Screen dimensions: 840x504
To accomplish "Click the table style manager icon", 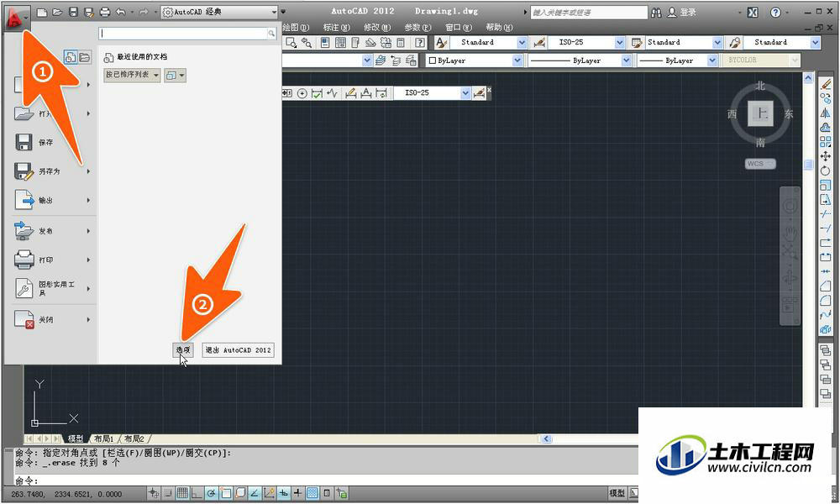I will (637, 42).
